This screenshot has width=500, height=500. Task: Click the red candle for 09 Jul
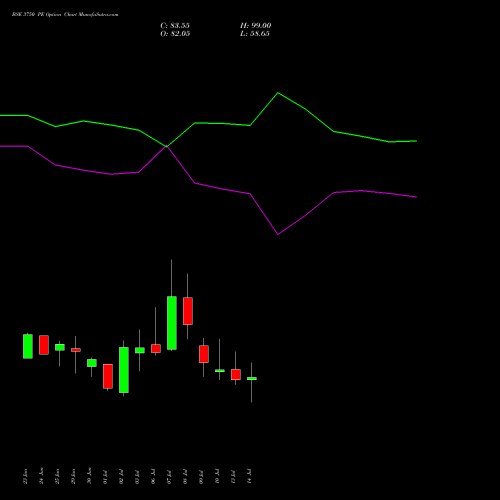pyautogui.click(x=204, y=354)
